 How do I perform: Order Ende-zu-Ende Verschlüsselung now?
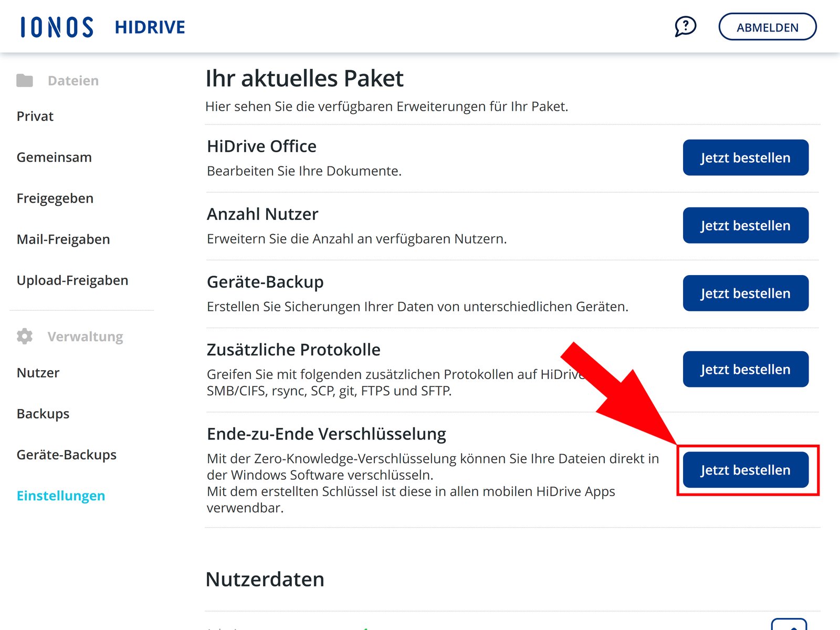pos(745,470)
